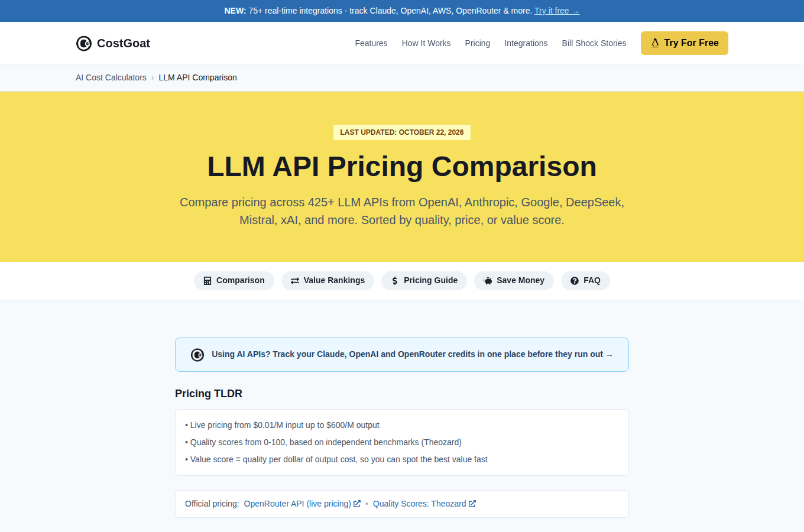
Task: Open OpenRouter API live pricing link
Action: (302, 504)
